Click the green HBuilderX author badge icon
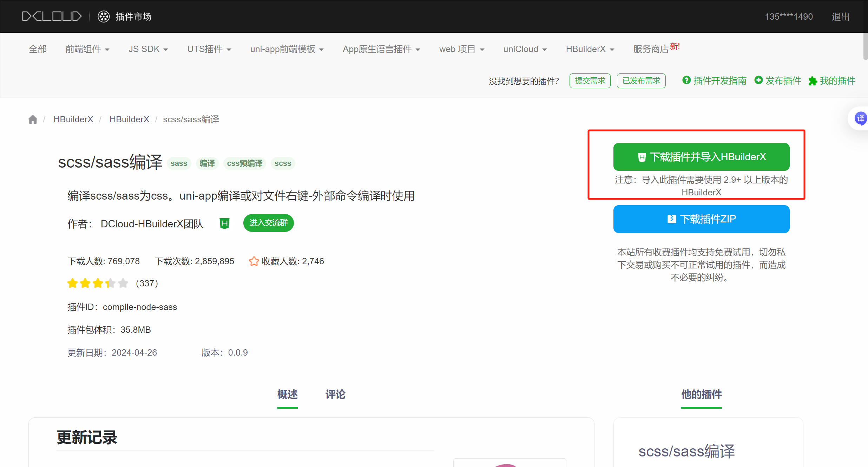 (x=224, y=223)
